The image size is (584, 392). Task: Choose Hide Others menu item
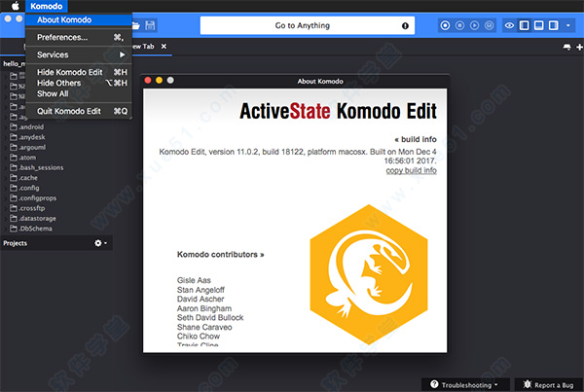tap(79, 83)
